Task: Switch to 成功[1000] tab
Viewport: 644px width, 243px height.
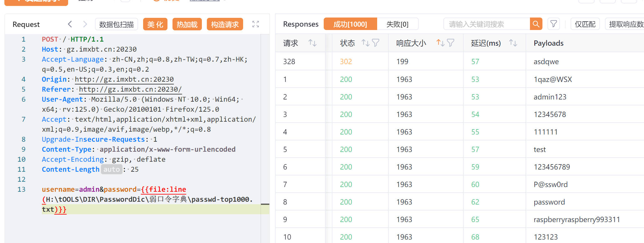Action: [350, 24]
